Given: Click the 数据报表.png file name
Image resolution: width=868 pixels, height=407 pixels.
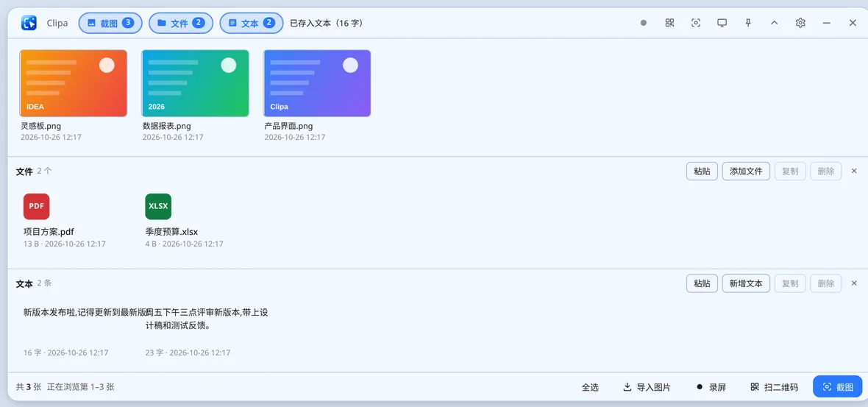Looking at the screenshot, I should 167,126.
